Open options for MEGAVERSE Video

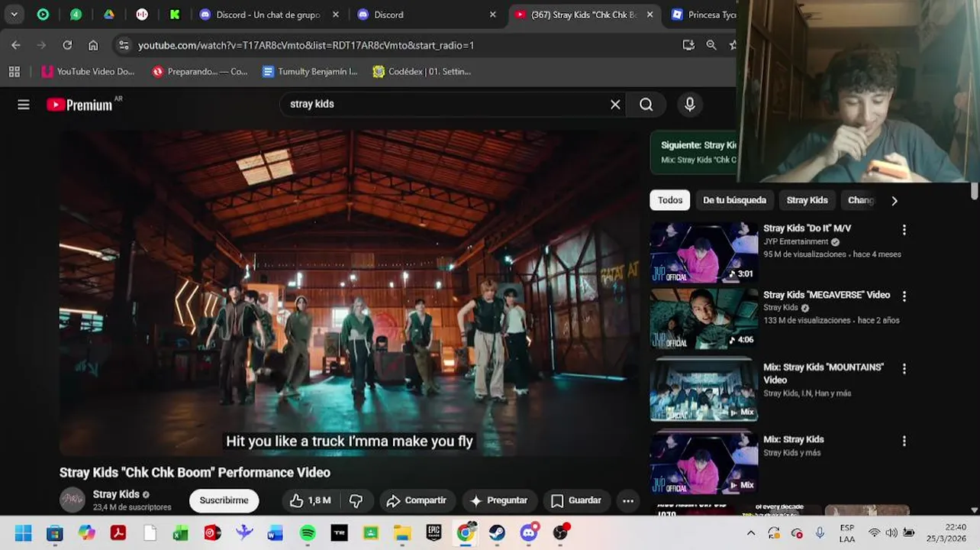(x=904, y=296)
